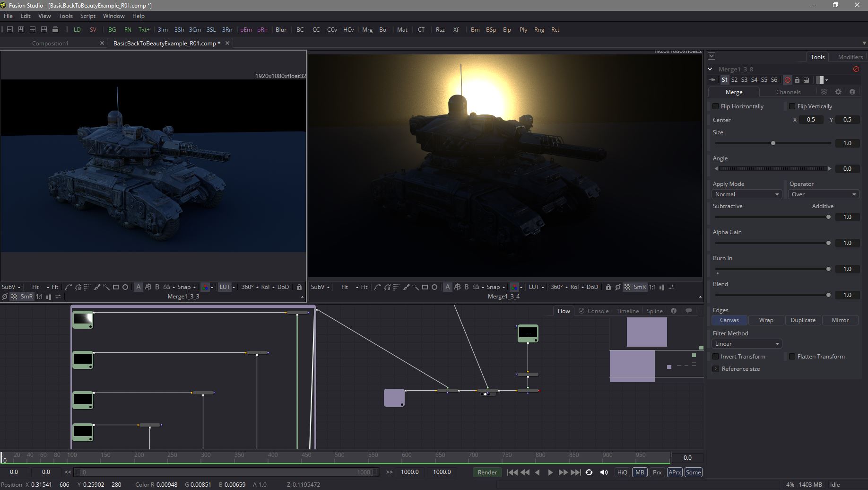Select the Merge (Mrg) toolbar tool
The image size is (868, 490).
click(x=367, y=29)
